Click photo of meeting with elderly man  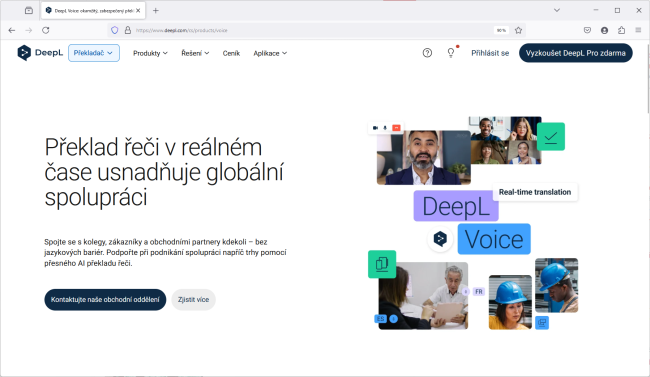[x=423, y=296]
